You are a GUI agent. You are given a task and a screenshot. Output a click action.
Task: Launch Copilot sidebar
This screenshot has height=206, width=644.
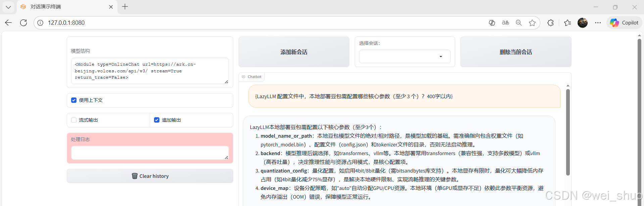pos(624,23)
